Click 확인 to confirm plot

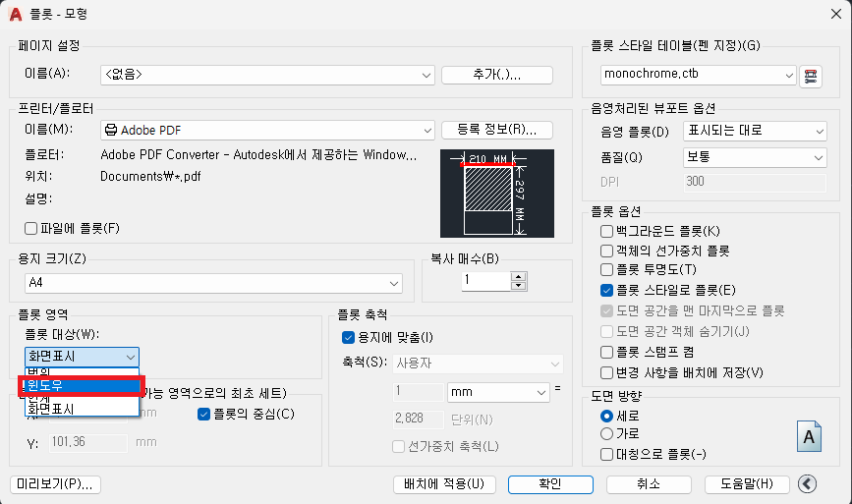tap(550, 484)
